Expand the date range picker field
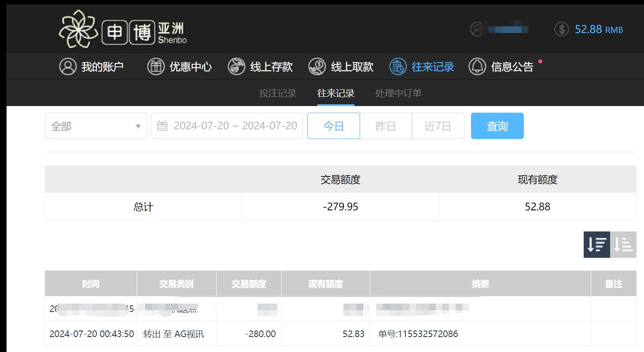This screenshot has width=644, height=352. (227, 125)
